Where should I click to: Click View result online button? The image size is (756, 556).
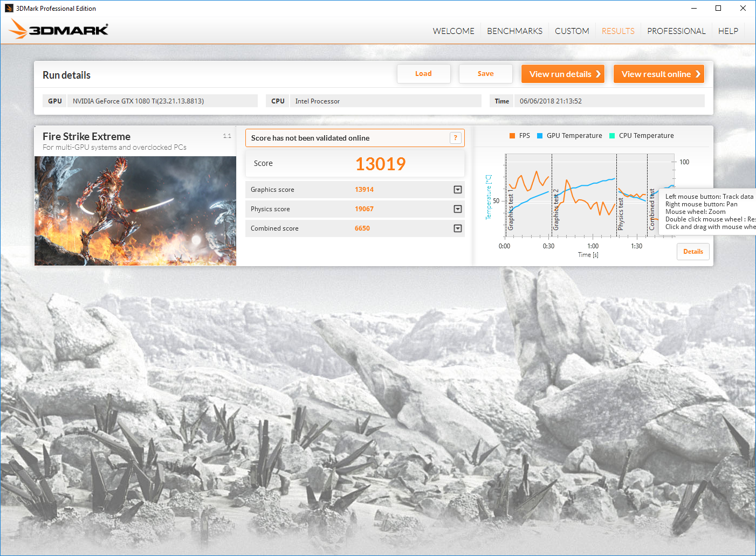659,74
